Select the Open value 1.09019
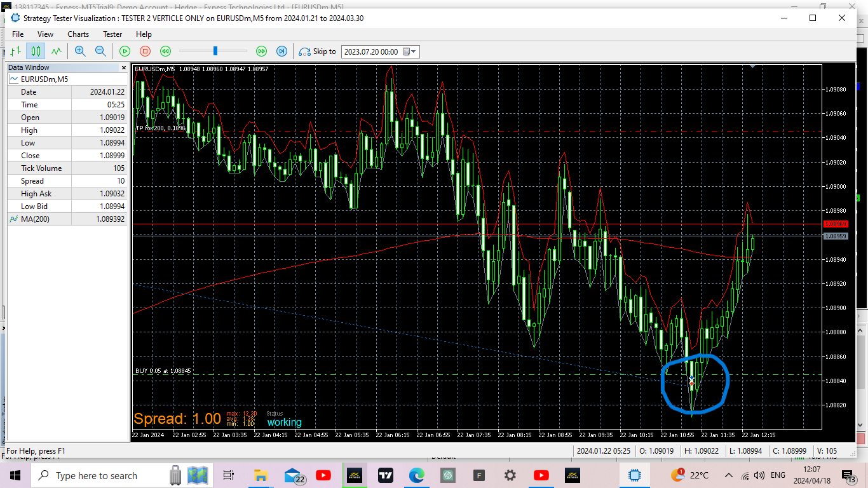The image size is (868, 488). [114, 118]
